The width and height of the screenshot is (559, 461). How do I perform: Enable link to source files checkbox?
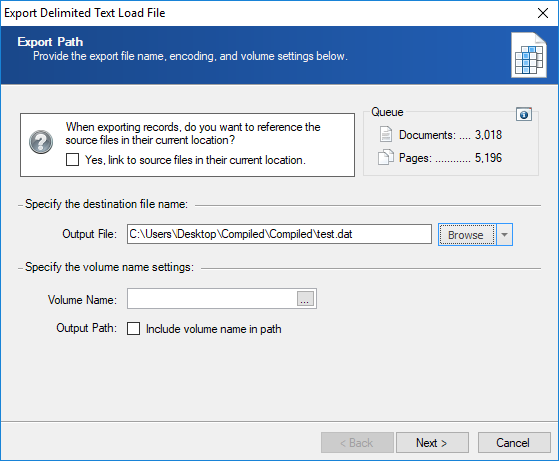pos(72,160)
